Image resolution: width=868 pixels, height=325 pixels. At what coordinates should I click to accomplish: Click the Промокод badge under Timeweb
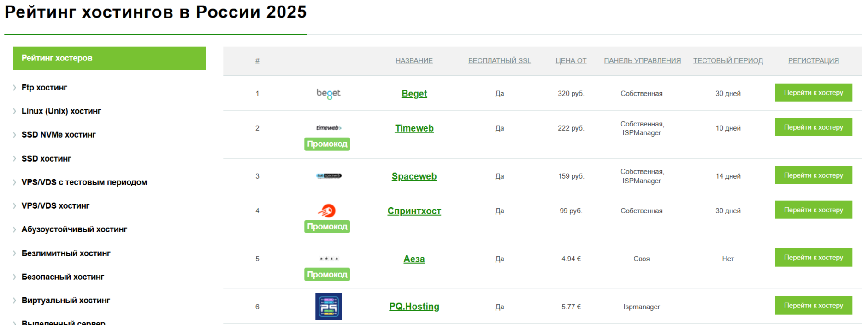327,144
